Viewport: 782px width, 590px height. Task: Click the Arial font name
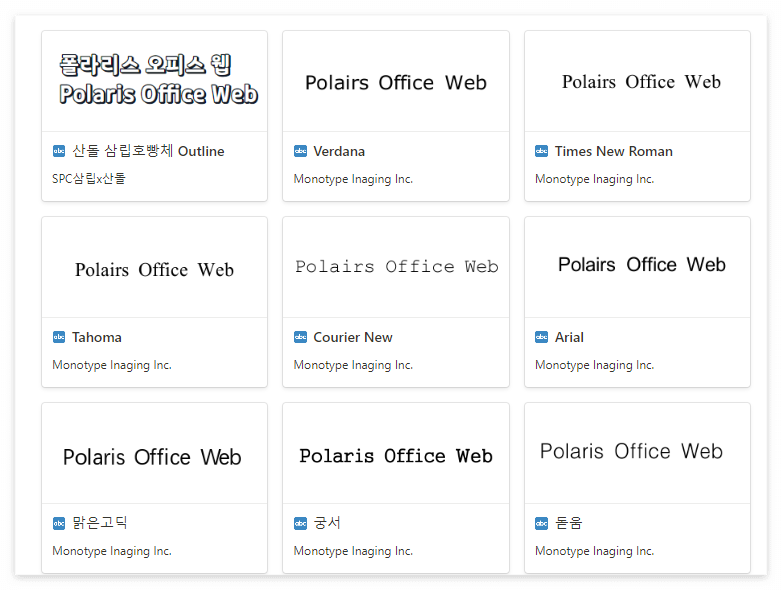click(569, 337)
